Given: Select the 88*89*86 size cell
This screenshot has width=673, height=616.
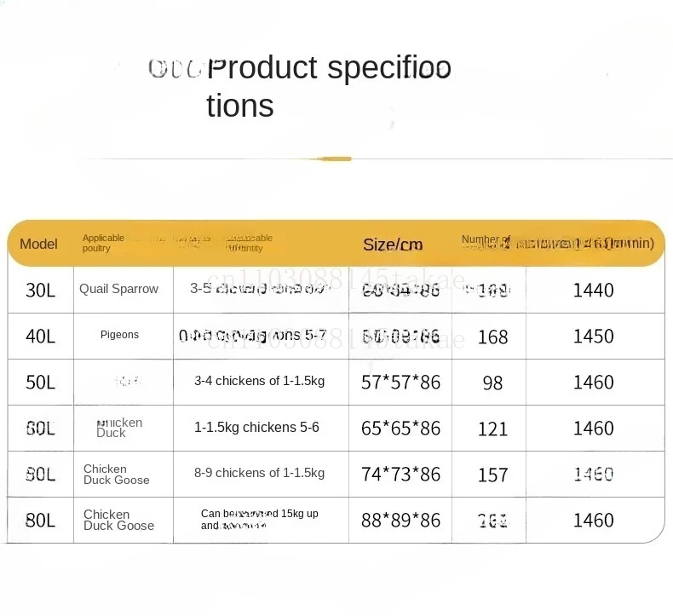Looking at the screenshot, I should pyautogui.click(x=400, y=520).
